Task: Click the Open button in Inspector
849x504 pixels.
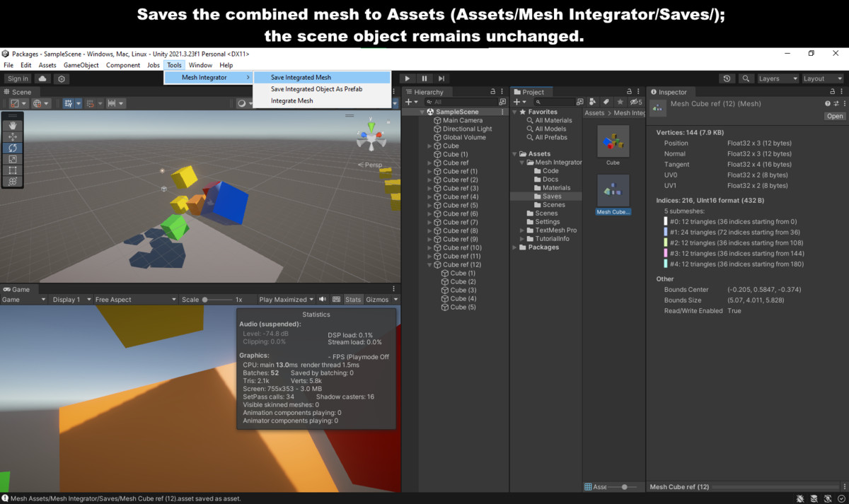Action: [x=835, y=116]
